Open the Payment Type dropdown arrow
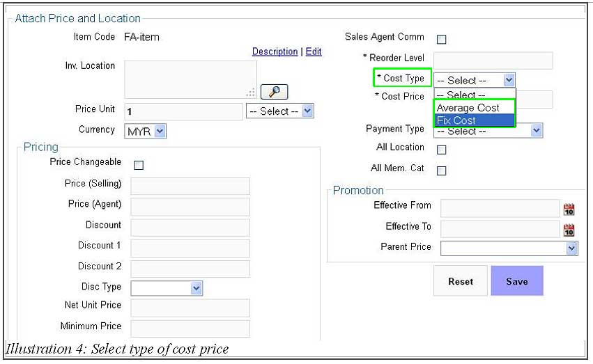Image resolution: width=593 pixels, height=364 pixels. click(537, 131)
